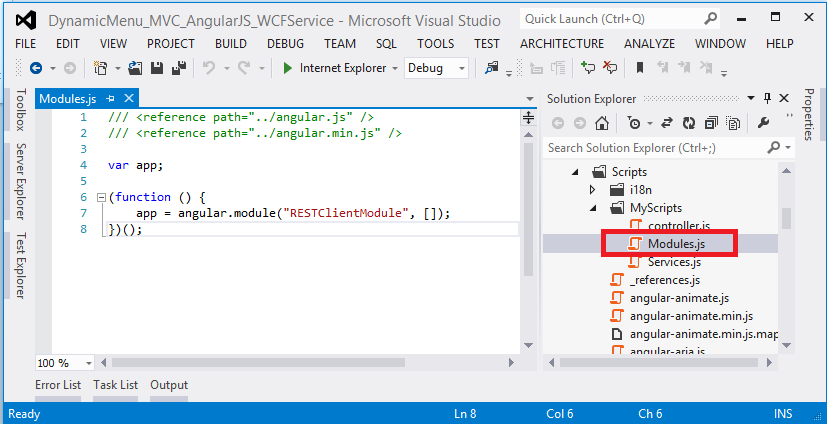The height and width of the screenshot is (424, 827).
Task: Open the BUILD menu
Action: [x=231, y=44]
